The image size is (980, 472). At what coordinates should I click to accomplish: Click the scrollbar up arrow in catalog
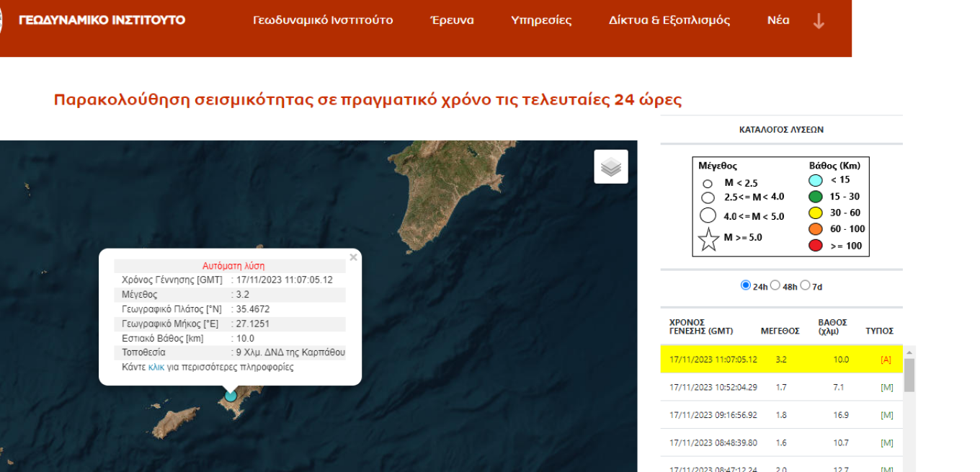click(909, 352)
